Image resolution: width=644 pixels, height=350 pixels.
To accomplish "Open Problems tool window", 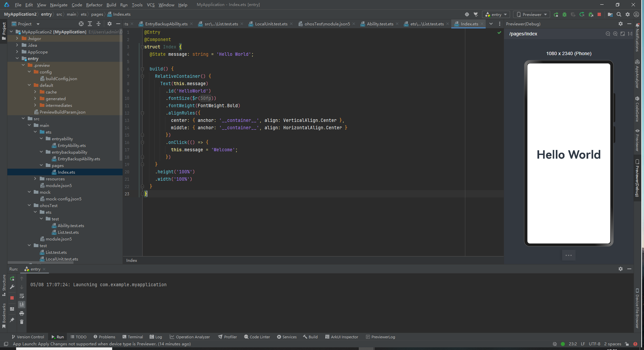I will (x=105, y=337).
